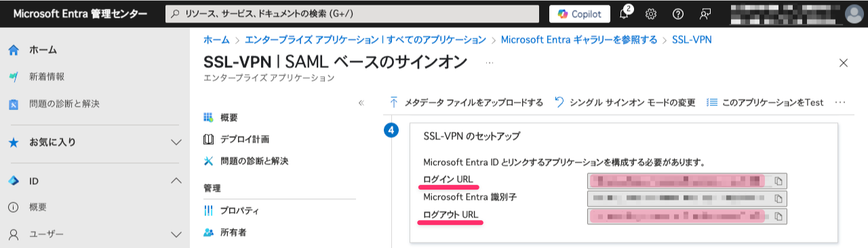Copy the ログイン URL value

click(x=778, y=181)
